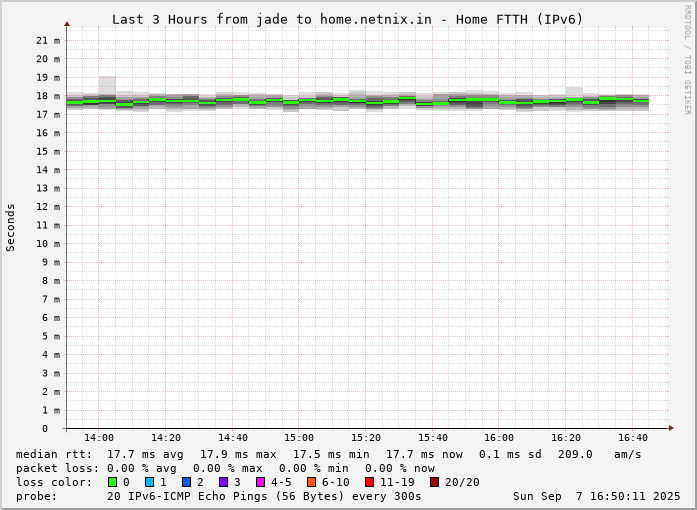
Task: Click the '16 m' y-axis label
Action: (48, 133)
